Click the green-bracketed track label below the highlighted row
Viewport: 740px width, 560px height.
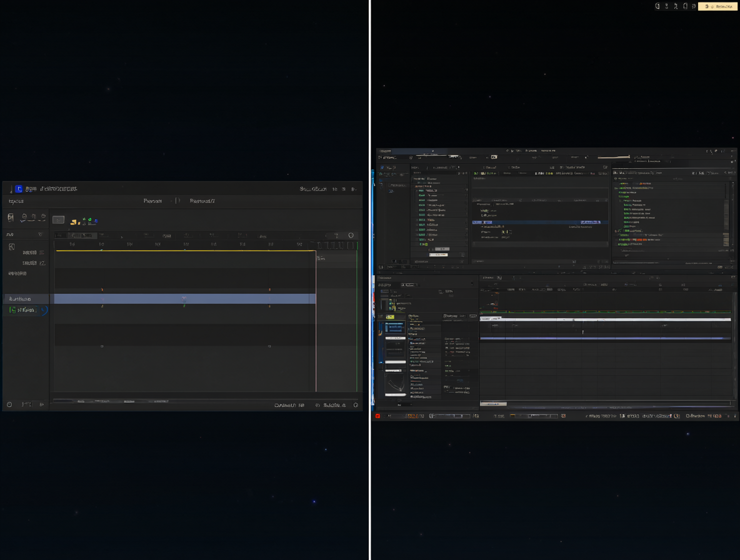(22, 310)
